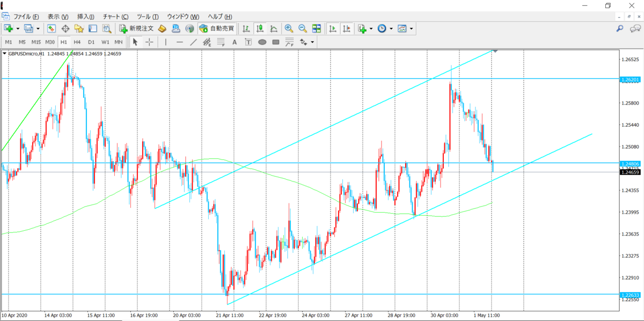Expand the arrows objects dropdown
Viewport: 644px width, 321px height.
[312, 42]
